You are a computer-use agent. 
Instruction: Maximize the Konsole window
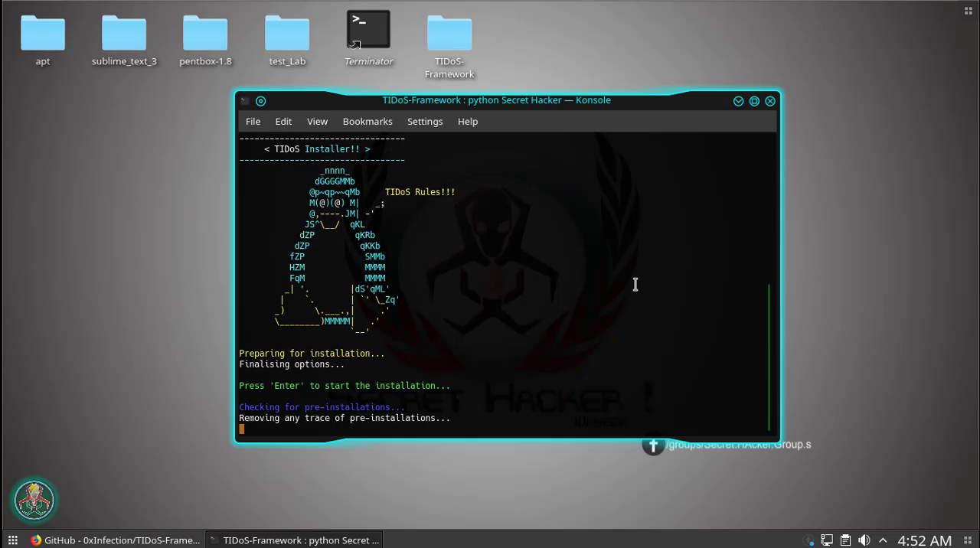coord(754,101)
